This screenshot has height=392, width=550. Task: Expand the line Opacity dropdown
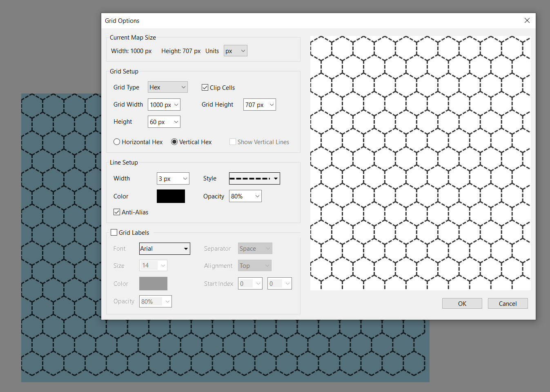(x=245, y=196)
